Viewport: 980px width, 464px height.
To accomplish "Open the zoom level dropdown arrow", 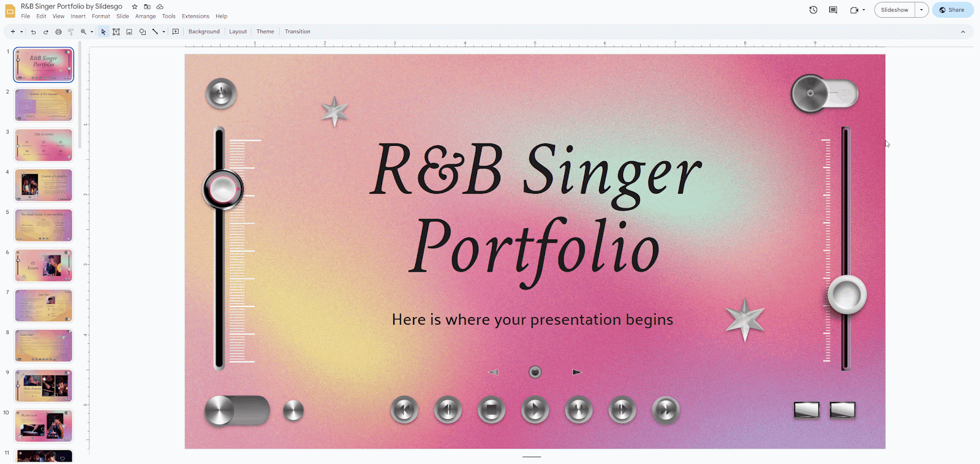I will click(92, 32).
